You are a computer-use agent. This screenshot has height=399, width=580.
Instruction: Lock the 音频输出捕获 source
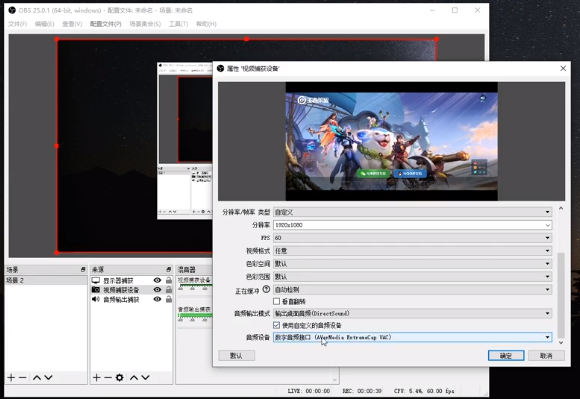point(169,299)
